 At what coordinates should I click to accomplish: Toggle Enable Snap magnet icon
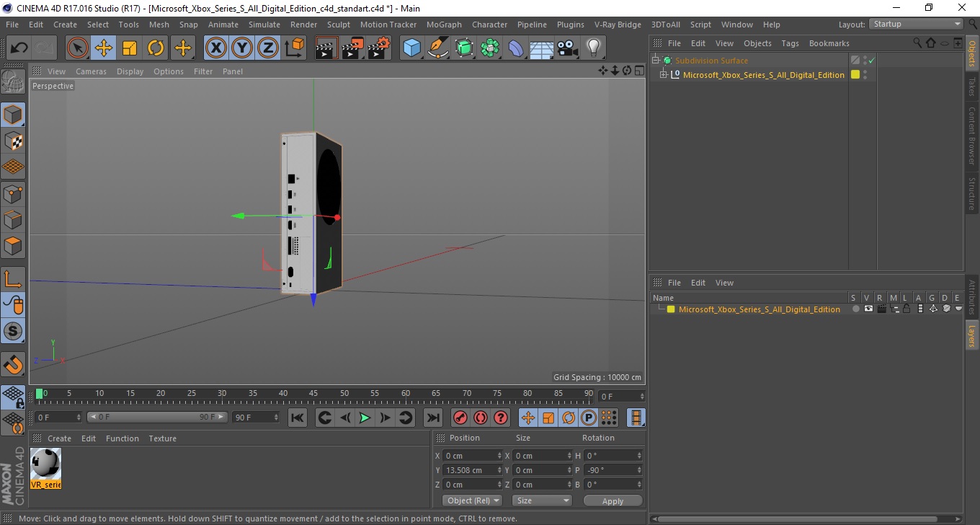(13, 364)
